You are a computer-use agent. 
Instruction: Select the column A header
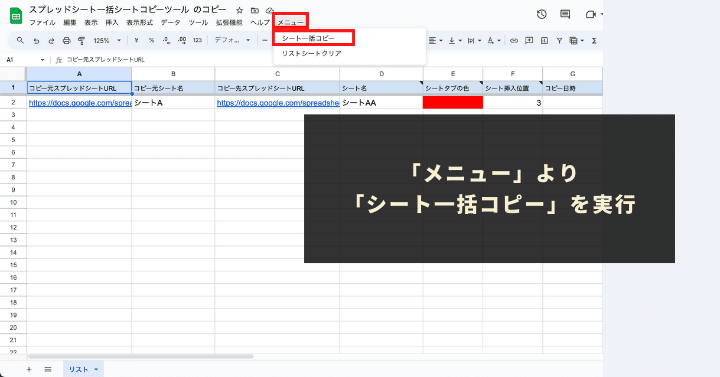point(79,74)
